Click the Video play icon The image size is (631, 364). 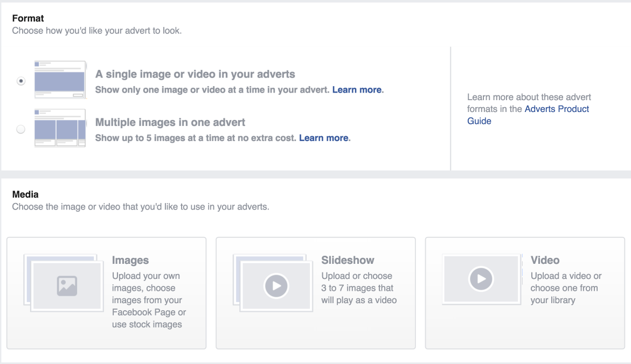coord(481,278)
